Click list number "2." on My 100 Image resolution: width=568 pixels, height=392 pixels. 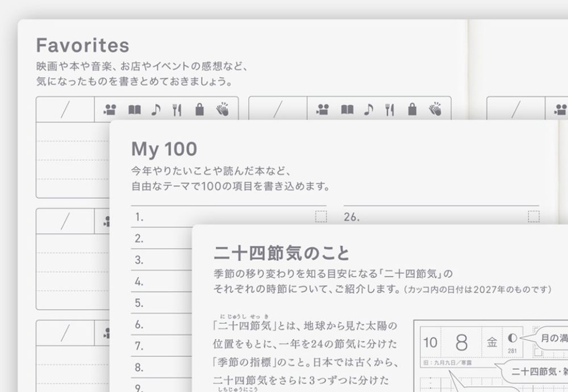pos(139,239)
